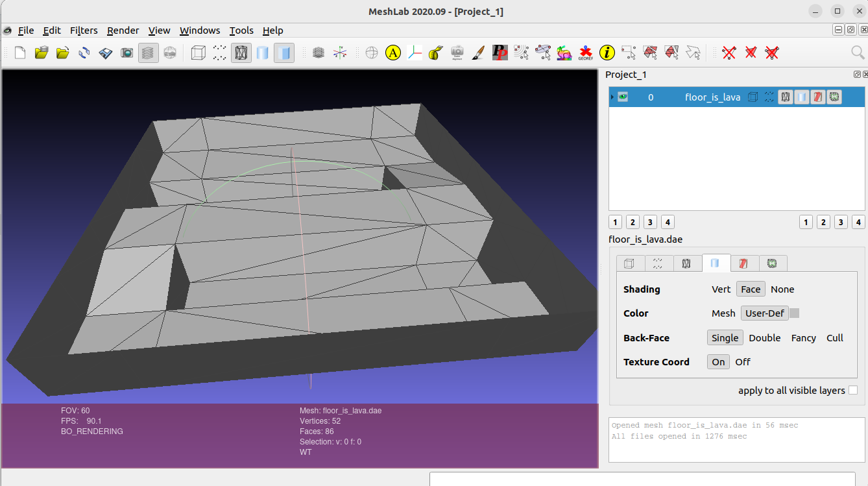
Task: Click the Texture Coord On button
Action: (x=718, y=362)
